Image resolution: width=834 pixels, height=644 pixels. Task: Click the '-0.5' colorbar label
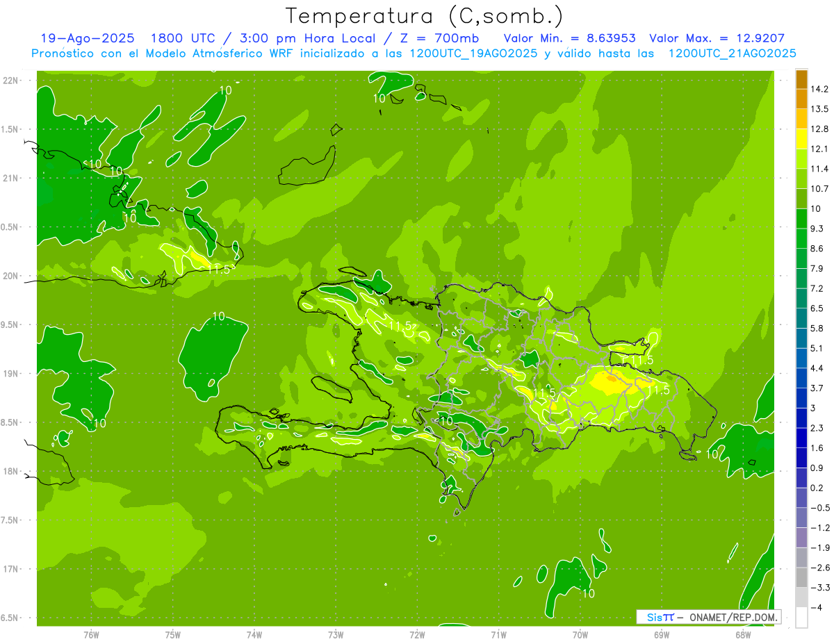pyautogui.click(x=819, y=508)
